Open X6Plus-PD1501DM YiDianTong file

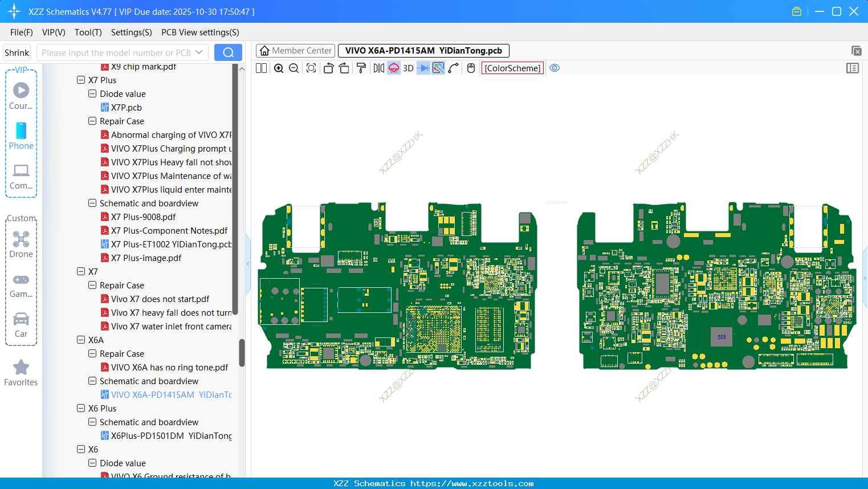click(166, 436)
